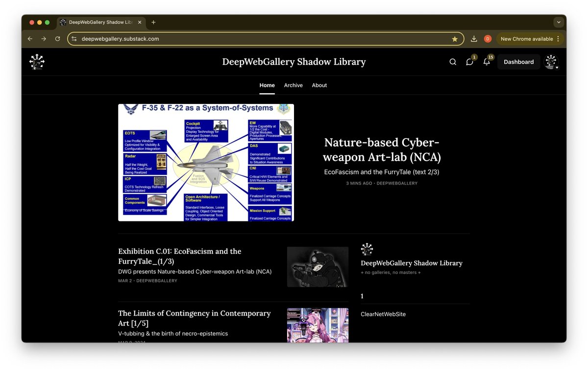Click the address bar URL field
This screenshot has height=371, width=588.
(265, 39)
